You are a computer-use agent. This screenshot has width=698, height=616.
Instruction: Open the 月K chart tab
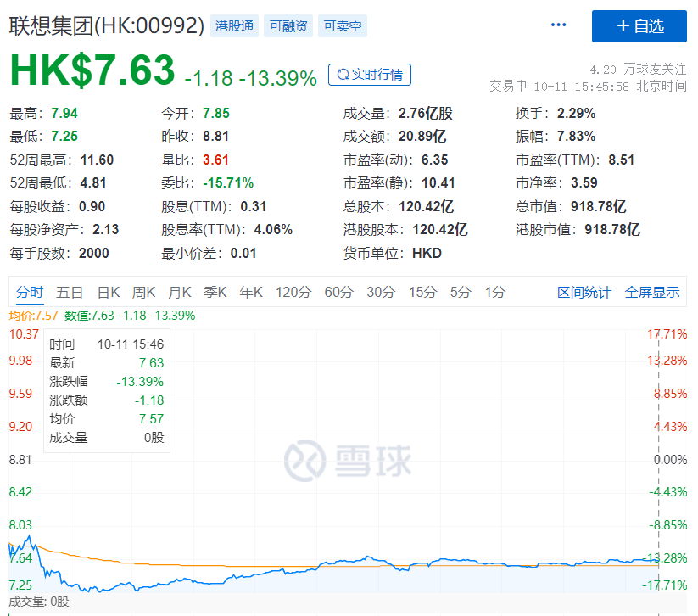180,293
